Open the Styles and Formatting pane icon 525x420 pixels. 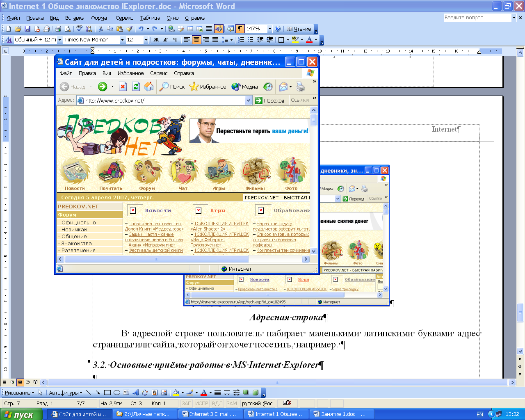click(9, 40)
